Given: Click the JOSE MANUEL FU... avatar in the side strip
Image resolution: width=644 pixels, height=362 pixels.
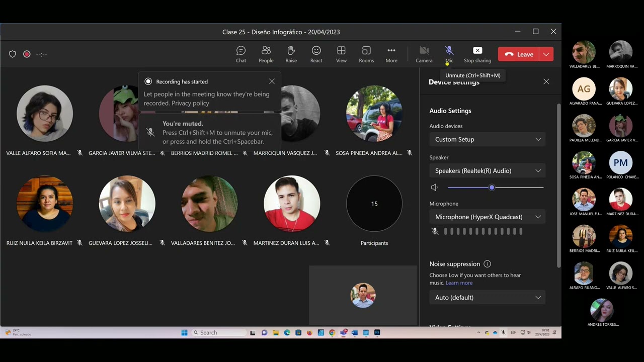Looking at the screenshot, I should (x=584, y=200).
